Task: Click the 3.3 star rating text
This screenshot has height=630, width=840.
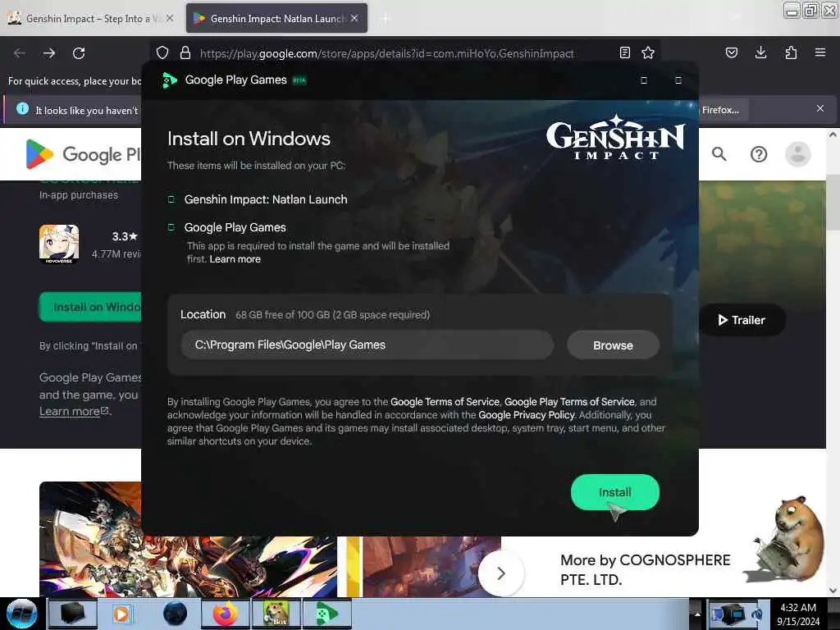Action: pyautogui.click(x=125, y=236)
